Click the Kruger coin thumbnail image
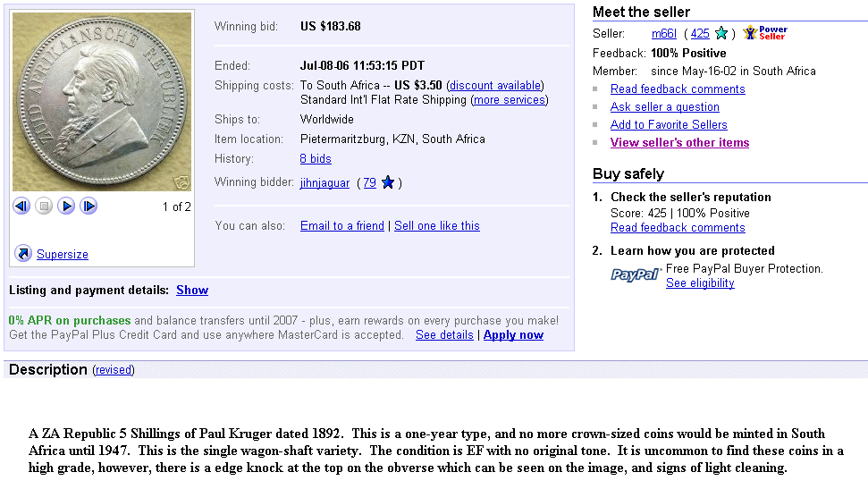Image resolution: width=868 pixels, height=489 pixels. click(102, 101)
